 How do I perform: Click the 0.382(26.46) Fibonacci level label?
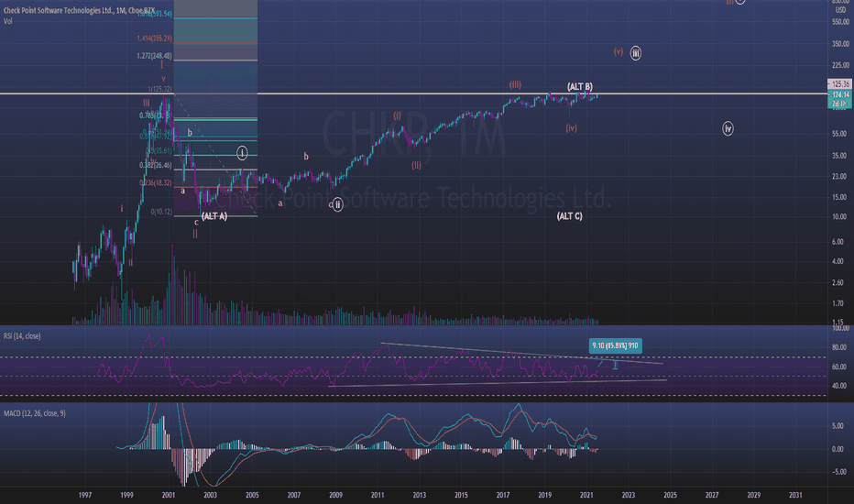(x=155, y=165)
